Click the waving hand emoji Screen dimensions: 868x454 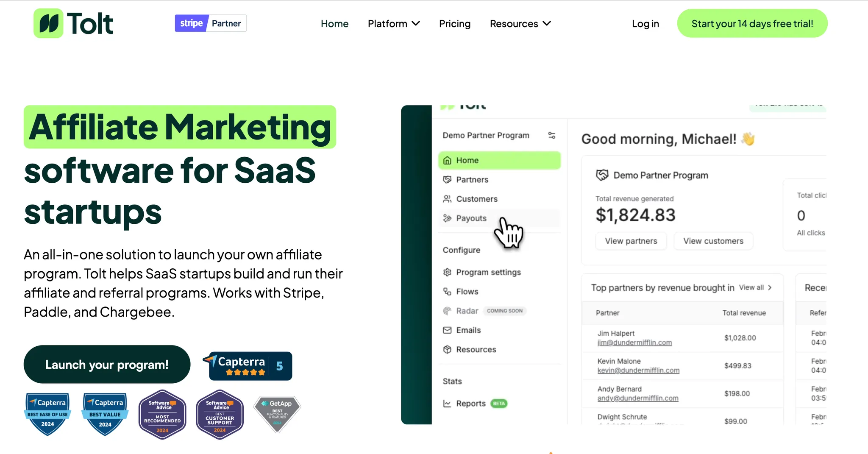click(x=748, y=139)
